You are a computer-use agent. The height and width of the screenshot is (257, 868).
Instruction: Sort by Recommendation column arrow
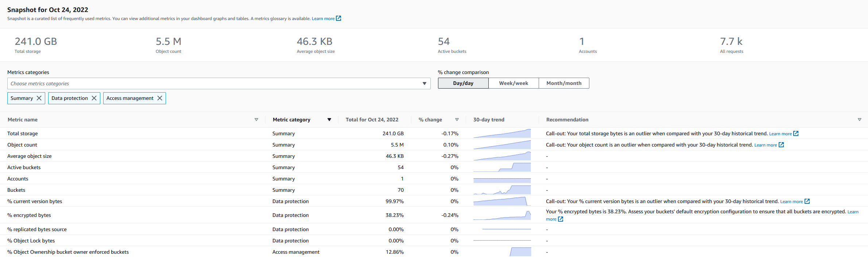859,120
